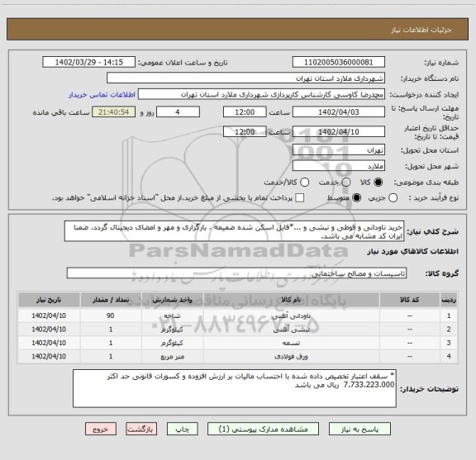Image resolution: width=476 pixels, height=460 pixels.
Task: Click the بازگشت back button
Action: 141,429
